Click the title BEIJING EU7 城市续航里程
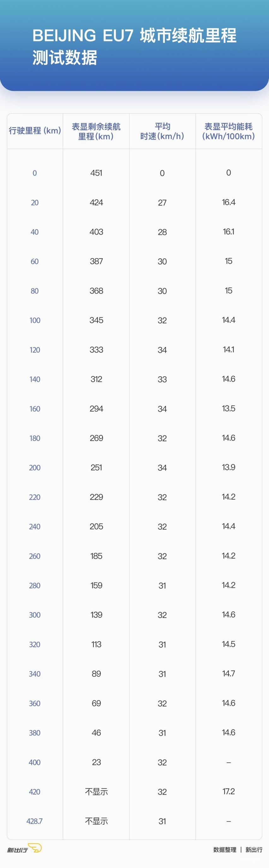269x868 pixels. (x=134, y=36)
